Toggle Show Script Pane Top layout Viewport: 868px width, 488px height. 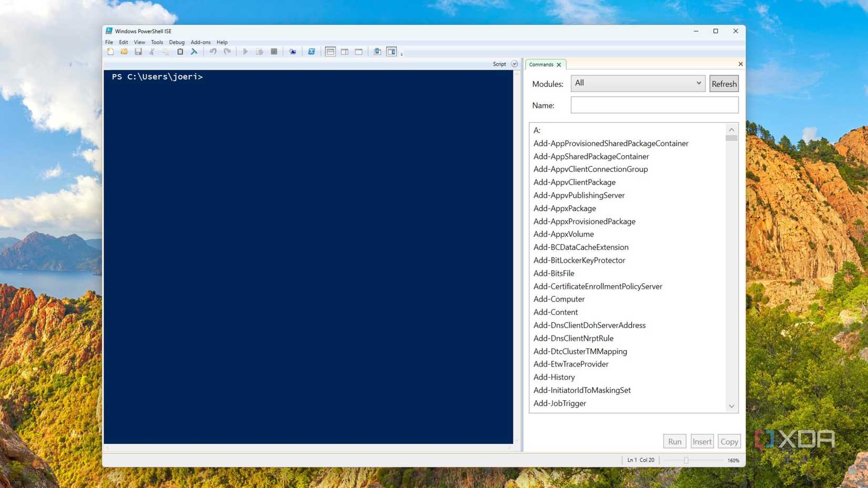330,51
